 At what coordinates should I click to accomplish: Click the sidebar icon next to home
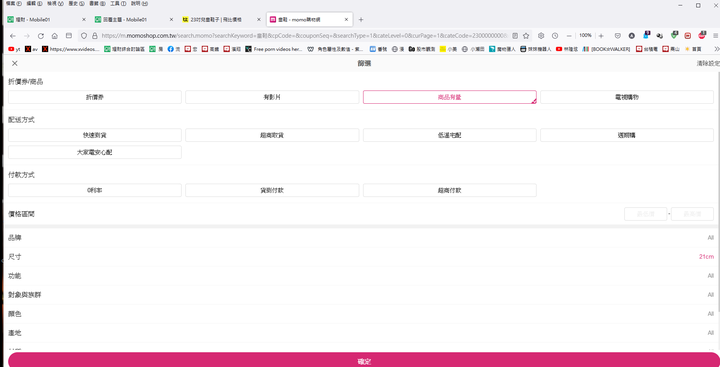69,36
